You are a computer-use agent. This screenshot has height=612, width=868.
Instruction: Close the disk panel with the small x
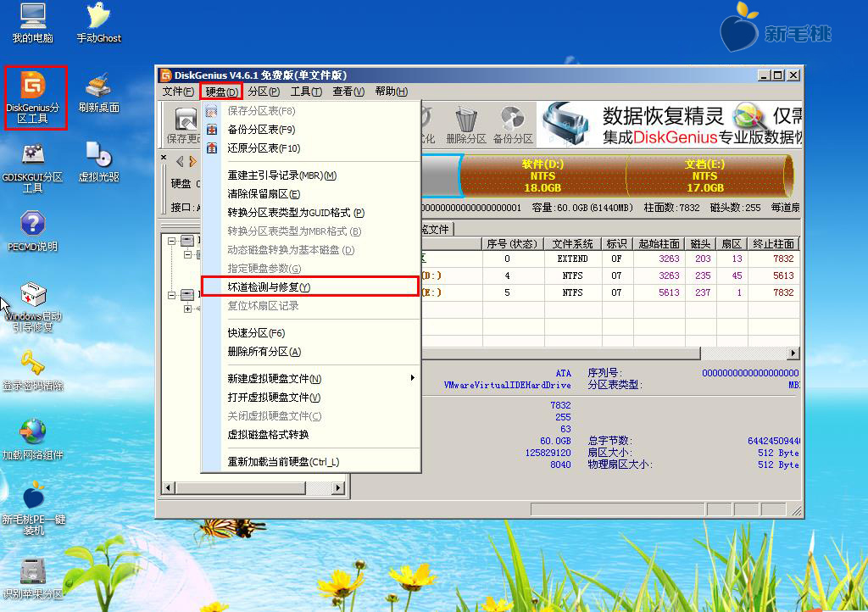164,157
